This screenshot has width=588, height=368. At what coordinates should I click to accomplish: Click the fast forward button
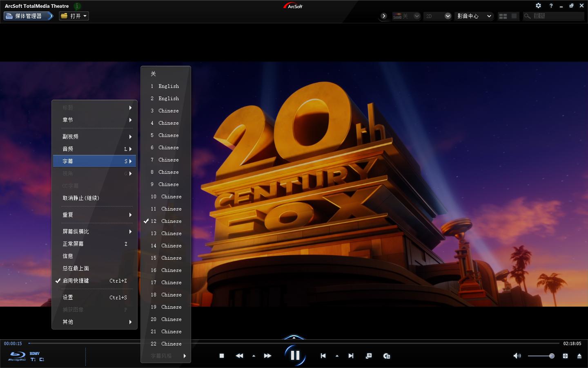tap(267, 356)
